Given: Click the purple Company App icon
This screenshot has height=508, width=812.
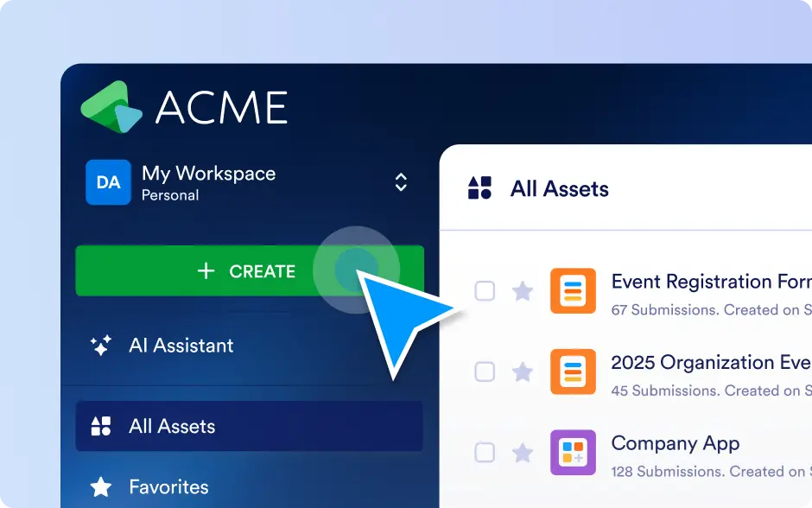Looking at the screenshot, I should [573, 453].
